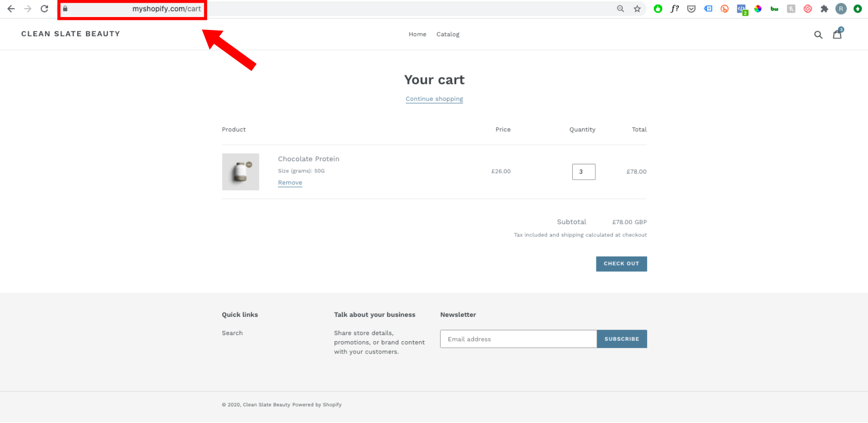Open the blue code extension with badge 2

point(742,9)
